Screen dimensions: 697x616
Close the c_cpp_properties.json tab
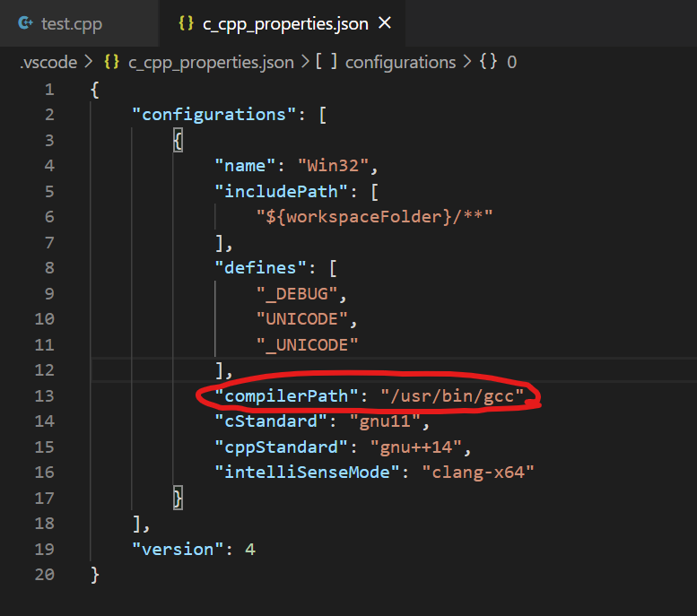pos(386,23)
